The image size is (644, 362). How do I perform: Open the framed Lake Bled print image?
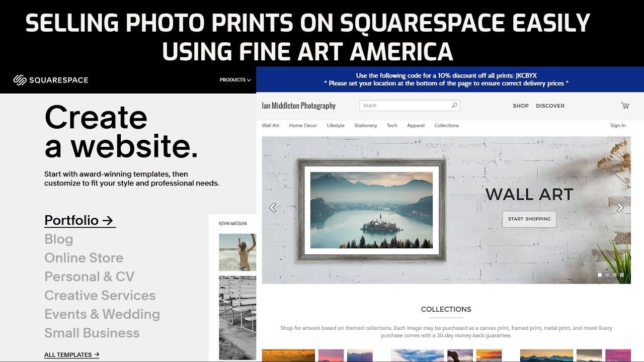(x=371, y=210)
